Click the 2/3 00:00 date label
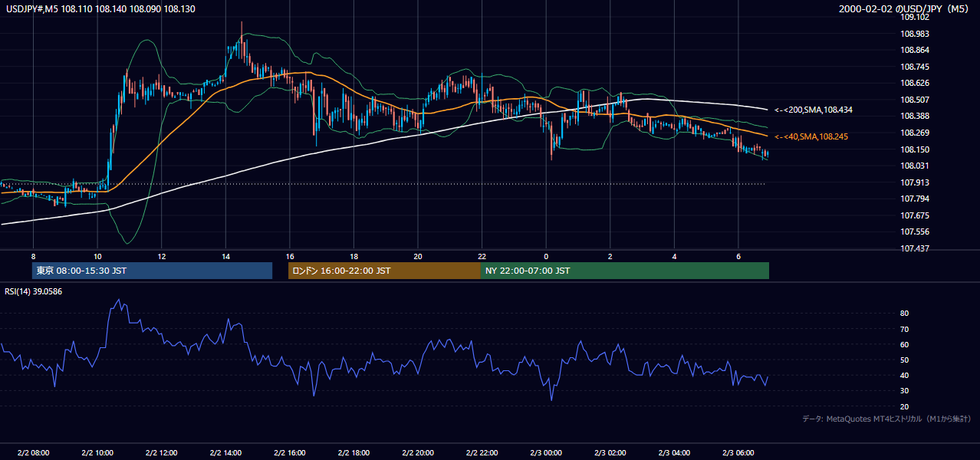Screen dimensions: 980x460 (546, 452)
